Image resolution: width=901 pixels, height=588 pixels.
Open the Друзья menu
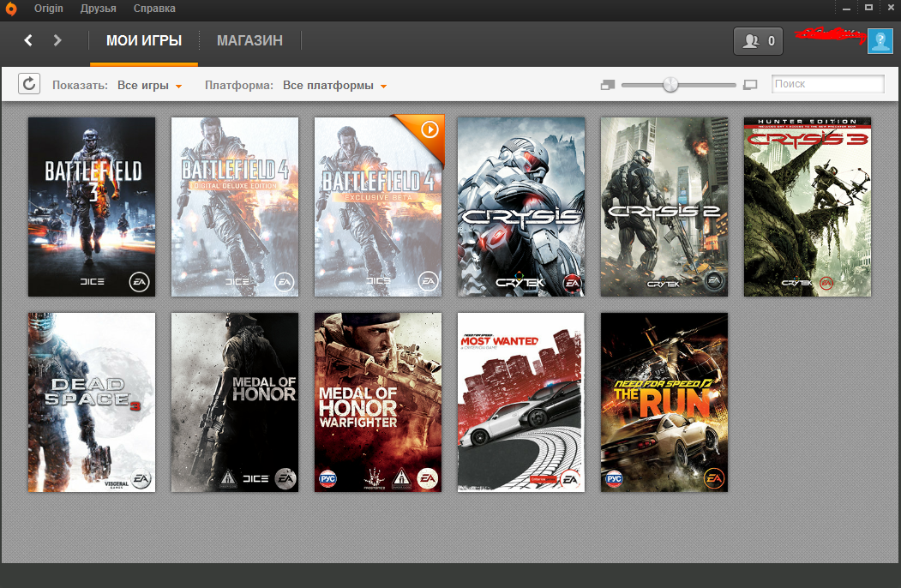pos(99,9)
